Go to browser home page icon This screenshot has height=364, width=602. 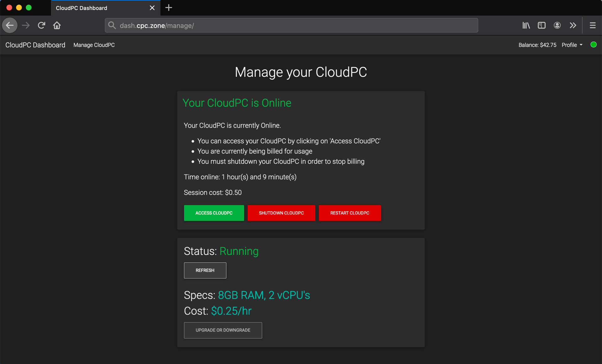coord(57,25)
